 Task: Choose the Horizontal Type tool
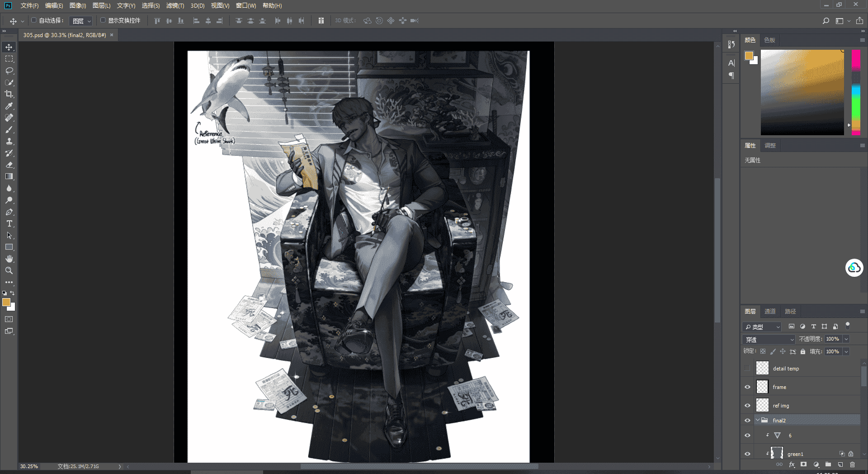9,224
